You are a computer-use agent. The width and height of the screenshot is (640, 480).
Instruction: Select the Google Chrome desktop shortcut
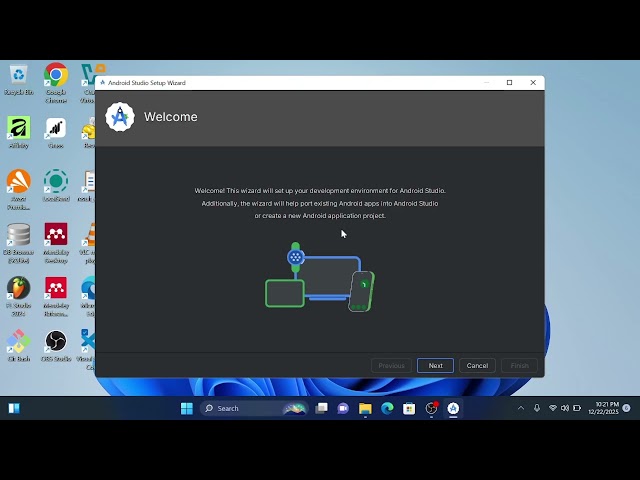point(56,83)
